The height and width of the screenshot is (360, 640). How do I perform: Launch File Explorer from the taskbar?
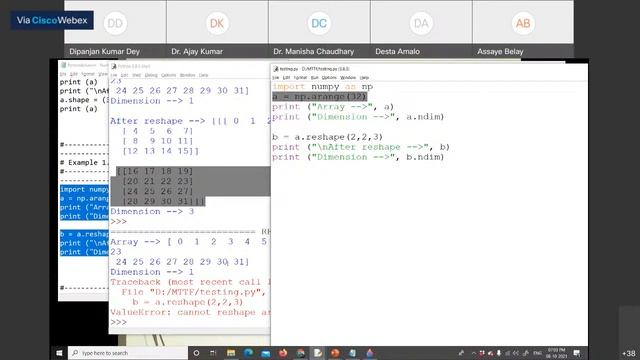click(x=231, y=353)
